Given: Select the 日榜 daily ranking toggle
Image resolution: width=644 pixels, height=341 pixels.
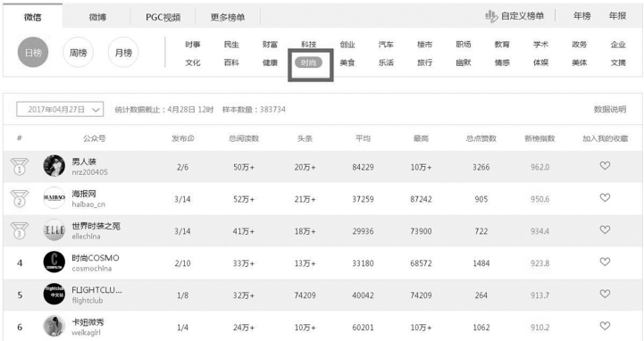Looking at the screenshot, I should [33, 52].
